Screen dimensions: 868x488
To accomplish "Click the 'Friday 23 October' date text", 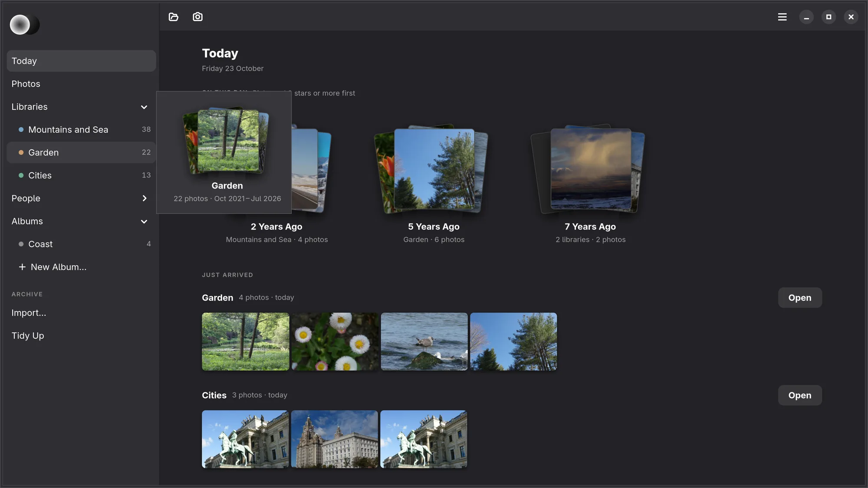I will point(233,69).
